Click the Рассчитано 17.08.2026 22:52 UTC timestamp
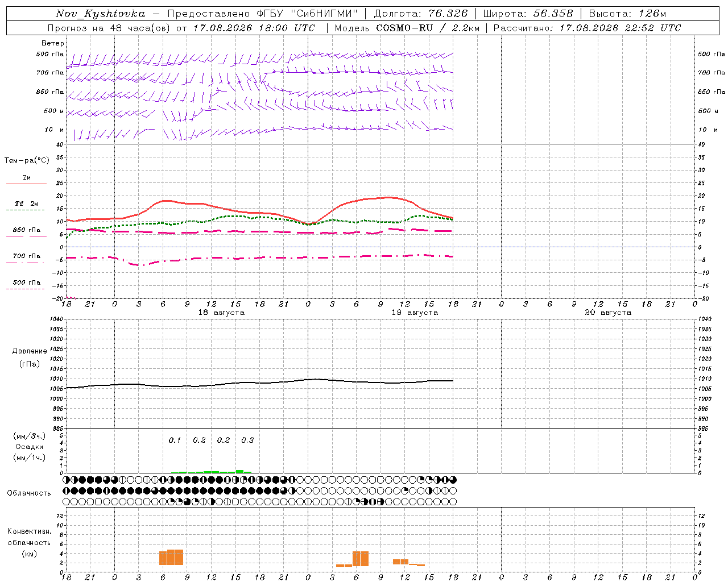This screenshot has height=582, width=728. click(x=587, y=28)
